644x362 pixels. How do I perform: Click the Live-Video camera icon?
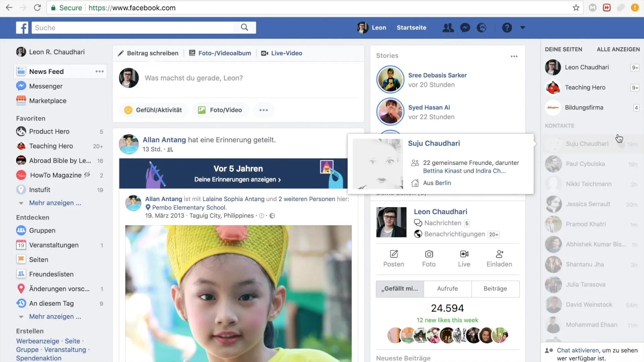264,53
